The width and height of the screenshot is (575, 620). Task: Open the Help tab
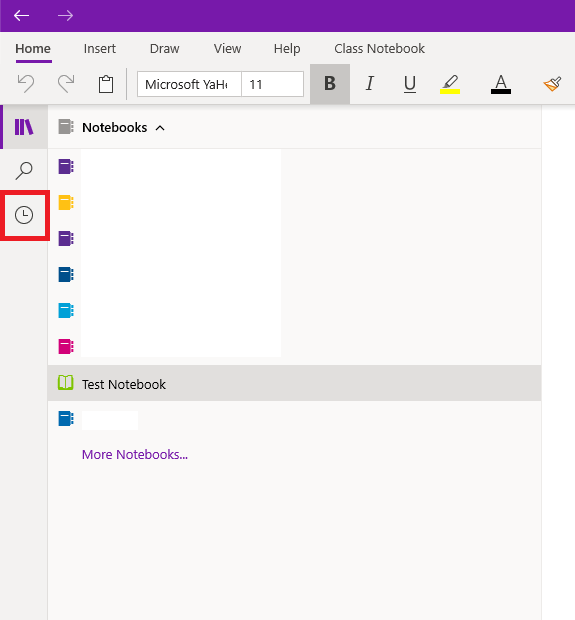coord(287,49)
